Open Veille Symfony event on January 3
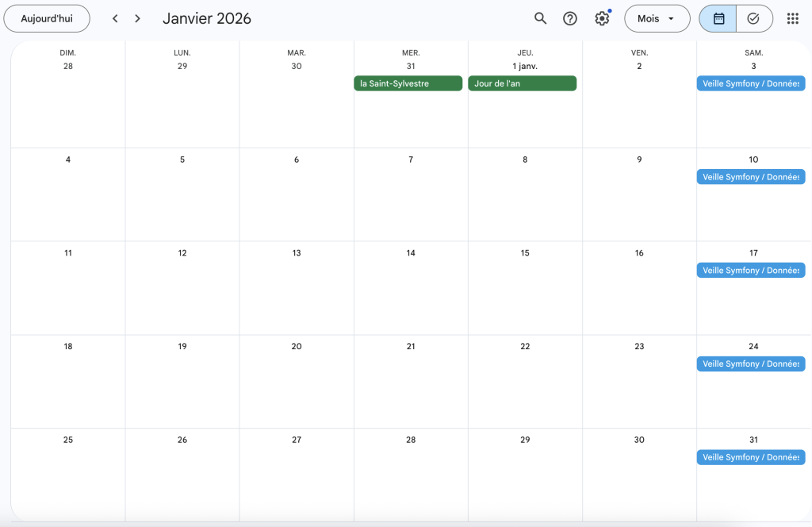Viewport: 812px width, 527px height. pos(750,83)
